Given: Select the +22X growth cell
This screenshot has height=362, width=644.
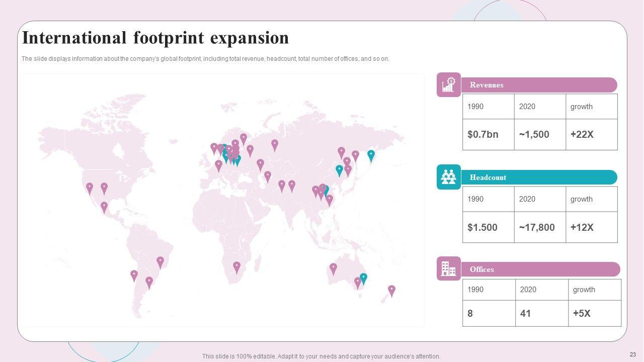Looking at the screenshot, I should [x=591, y=135].
